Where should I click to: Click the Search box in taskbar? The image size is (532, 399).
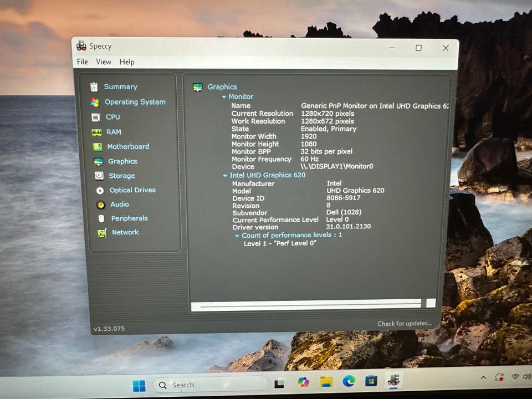tap(211, 385)
